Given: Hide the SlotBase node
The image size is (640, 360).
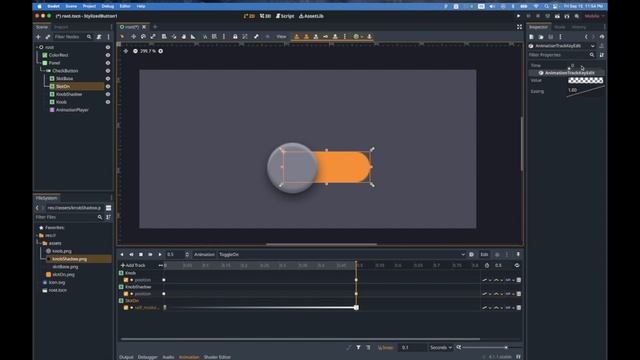Looking at the screenshot, I should pos(108,78).
